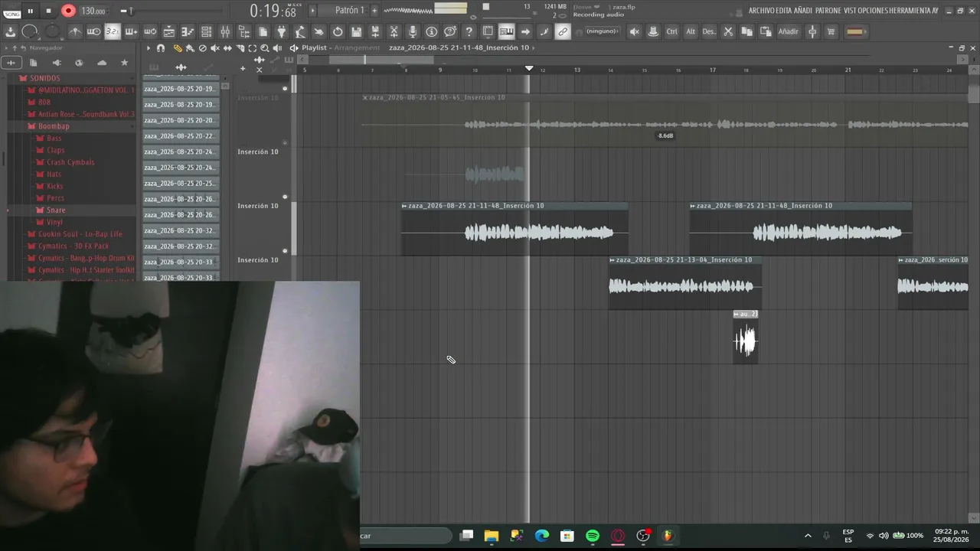The width and height of the screenshot is (980, 551).
Task: Open project info icon
Action: 431,31
